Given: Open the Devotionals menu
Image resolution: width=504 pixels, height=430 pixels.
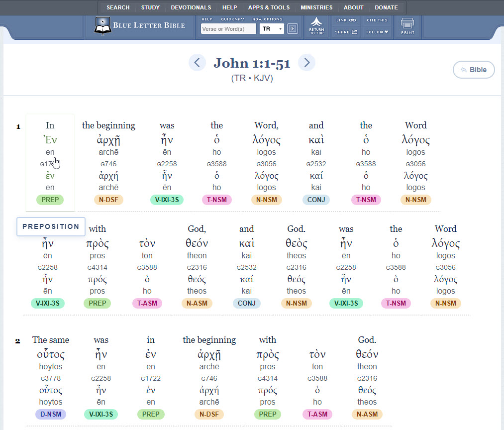Looking at the screenshot, I should coord(191,7).
